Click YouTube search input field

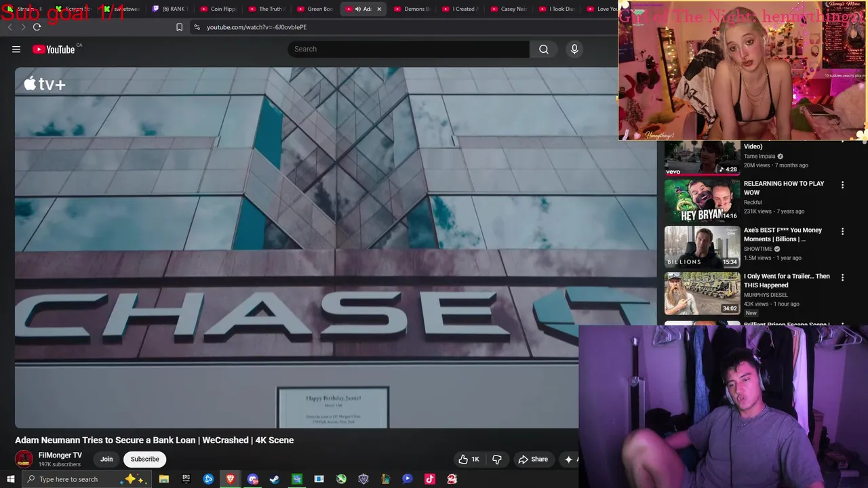point(409,49)
